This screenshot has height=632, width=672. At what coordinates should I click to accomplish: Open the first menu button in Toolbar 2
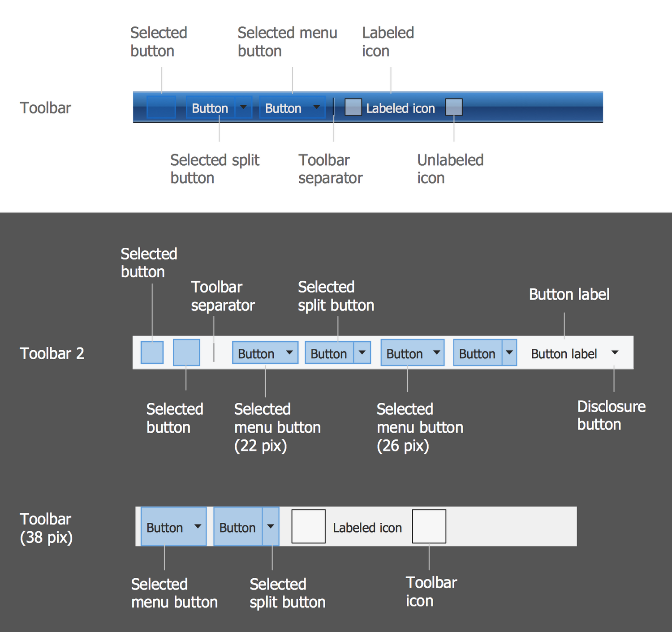point(265,353)
